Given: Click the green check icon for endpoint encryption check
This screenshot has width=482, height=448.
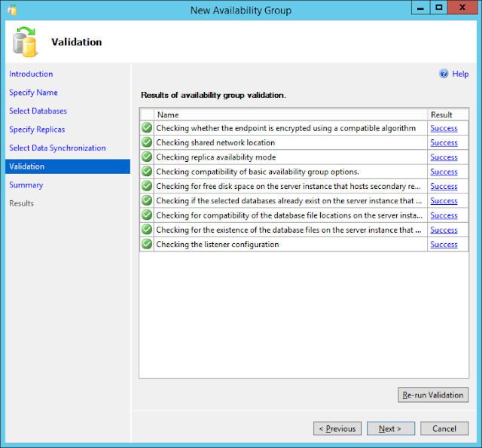Looking at the screenshot, I should [147, 127].
